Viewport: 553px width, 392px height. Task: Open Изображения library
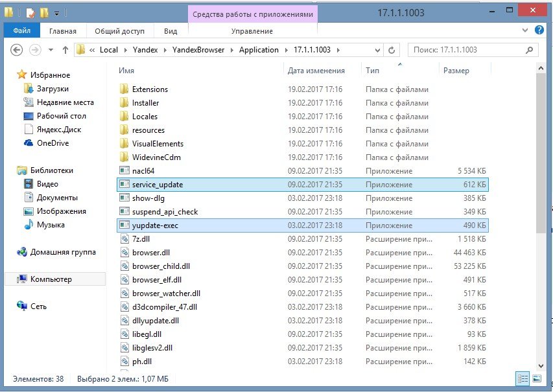[x=62, y=211]
